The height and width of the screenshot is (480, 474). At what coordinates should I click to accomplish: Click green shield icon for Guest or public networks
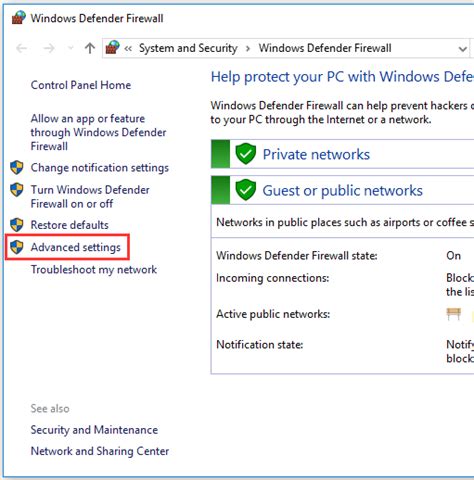pyautogui.click(x=246, y=190)
